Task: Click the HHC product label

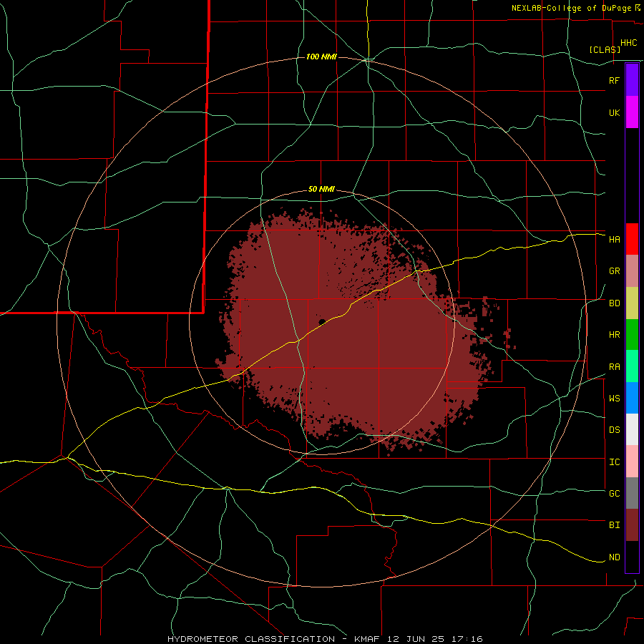Action: coord(628,43)
